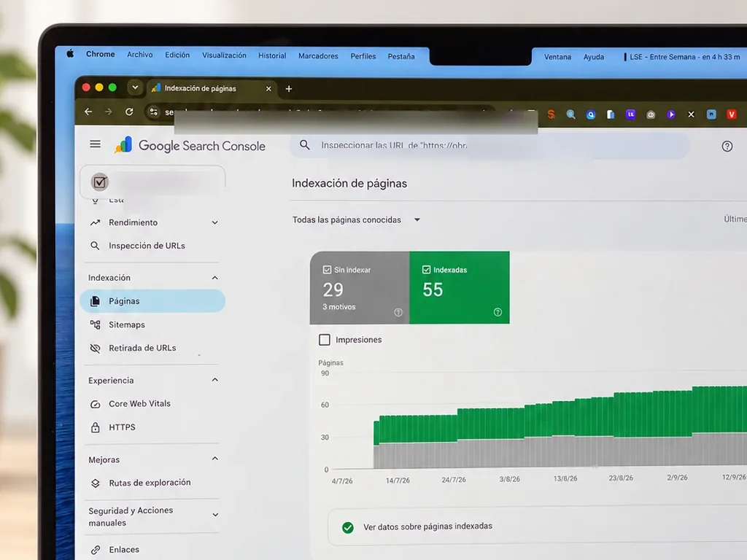This screenshot has height=560, width=747.
Task: Toggle the Indexadas checkbox
Action: point(426,270)
